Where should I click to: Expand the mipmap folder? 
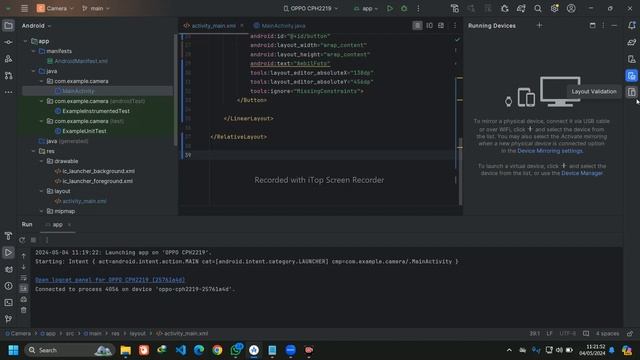coord(42,211)
